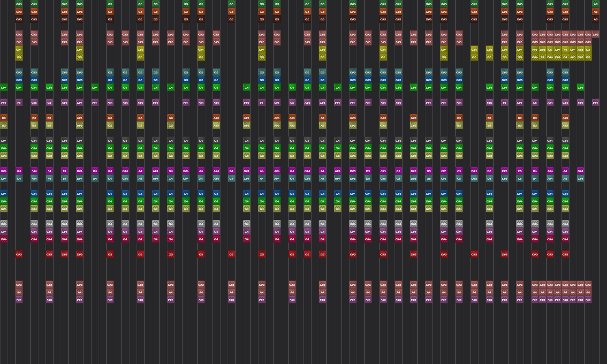
Task: Click the leftmost crimson G#4 note
Action: tap(4, 239)
